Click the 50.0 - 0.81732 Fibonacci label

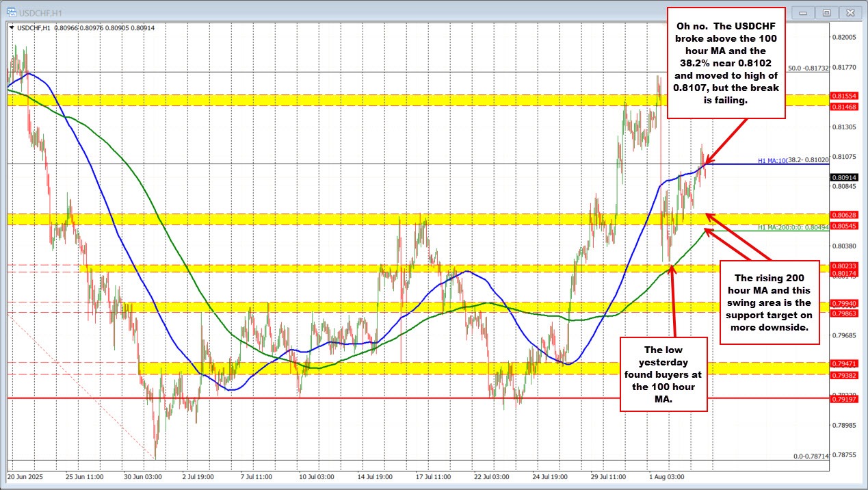tap(808, 68)
